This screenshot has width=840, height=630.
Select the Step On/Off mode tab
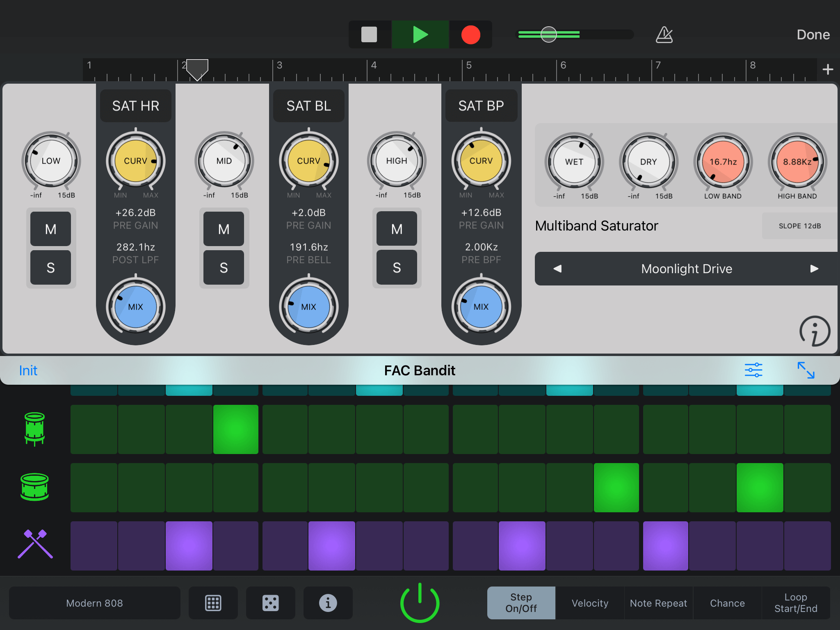(x=521, y=603)
